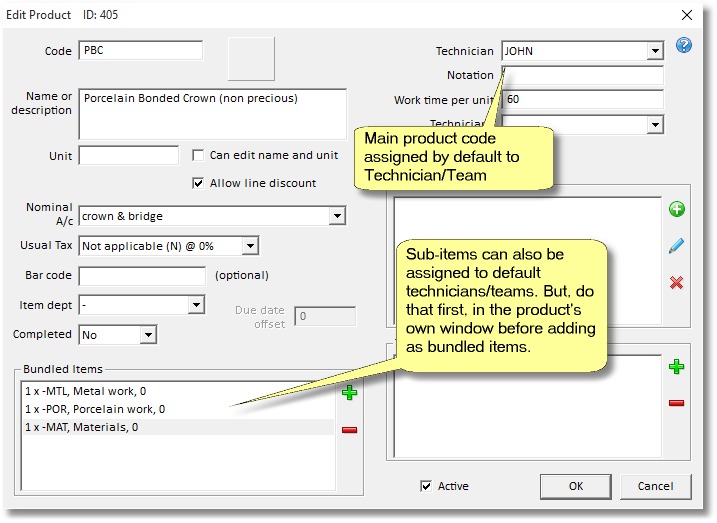717x523 pixels.
Task: Remove bundled item with red minus
Action: pos(349,430)
